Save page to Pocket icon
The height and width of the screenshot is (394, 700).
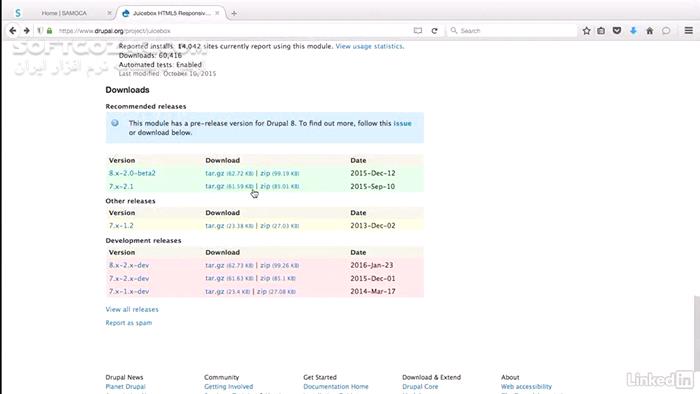click(617, 31)
